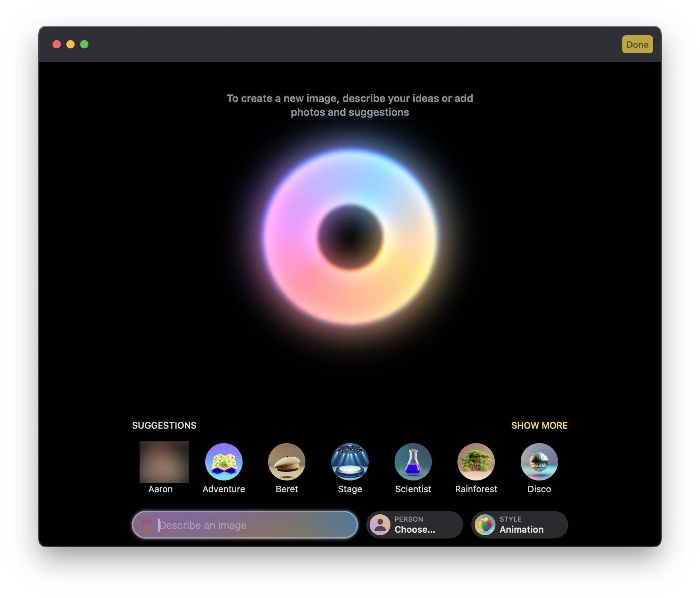
Task: Click the Describe an image field
Action: (x=246, y=524)
